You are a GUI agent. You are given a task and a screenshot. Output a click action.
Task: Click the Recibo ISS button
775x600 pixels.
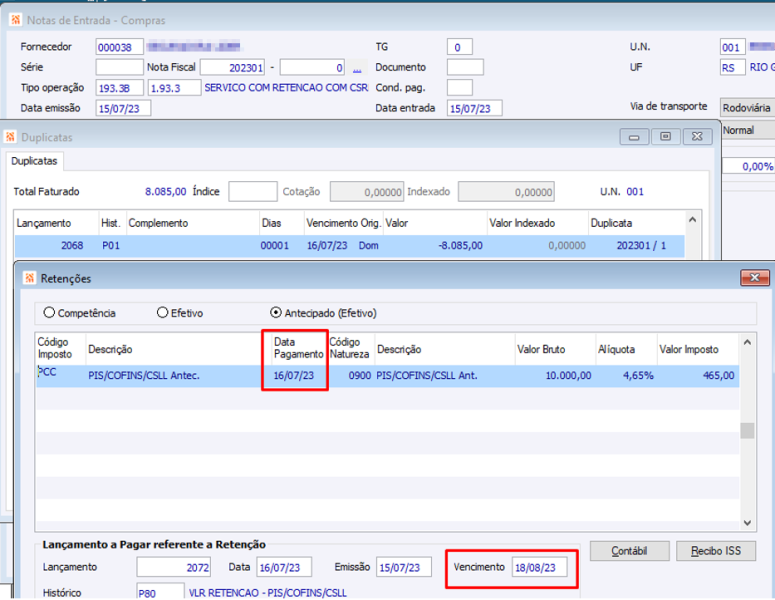coord(715,551)
